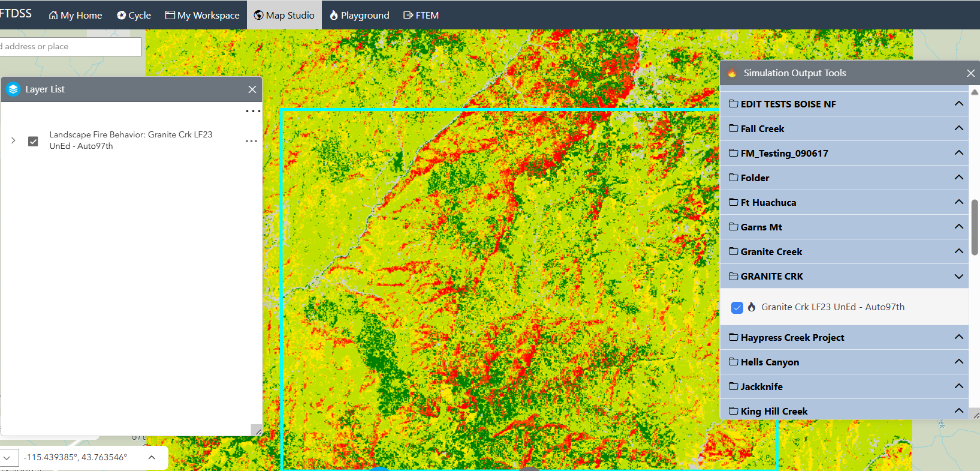Viewport: 980px width, 471px height.
Task: Click the globe icon in Map Studio
Action: 258,15
